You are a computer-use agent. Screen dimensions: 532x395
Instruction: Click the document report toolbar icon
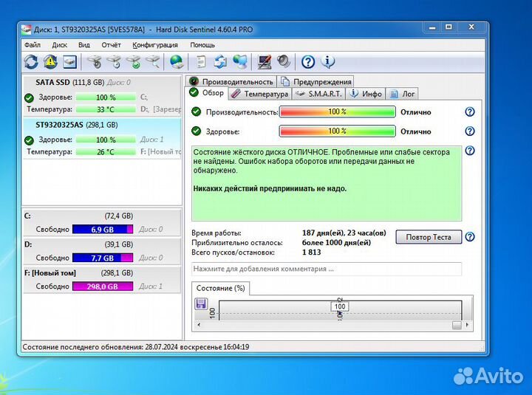[199, 62]
